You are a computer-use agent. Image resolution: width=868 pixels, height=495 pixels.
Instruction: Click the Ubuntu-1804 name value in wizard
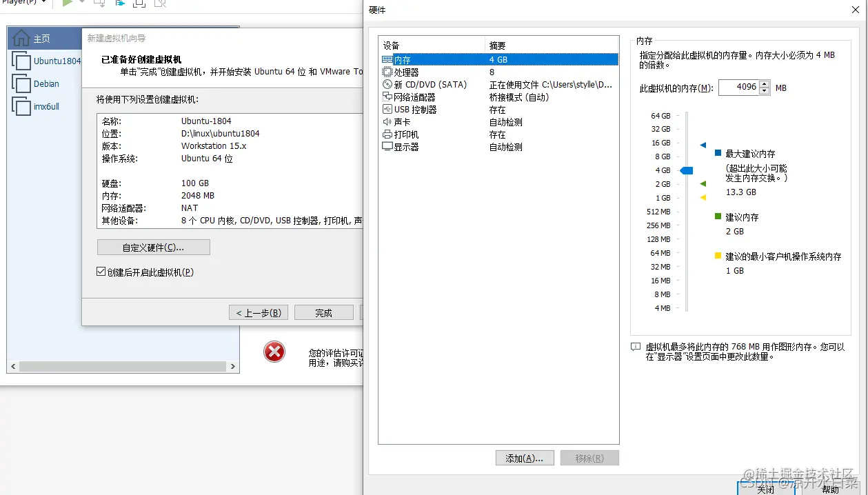click(207, 121)
